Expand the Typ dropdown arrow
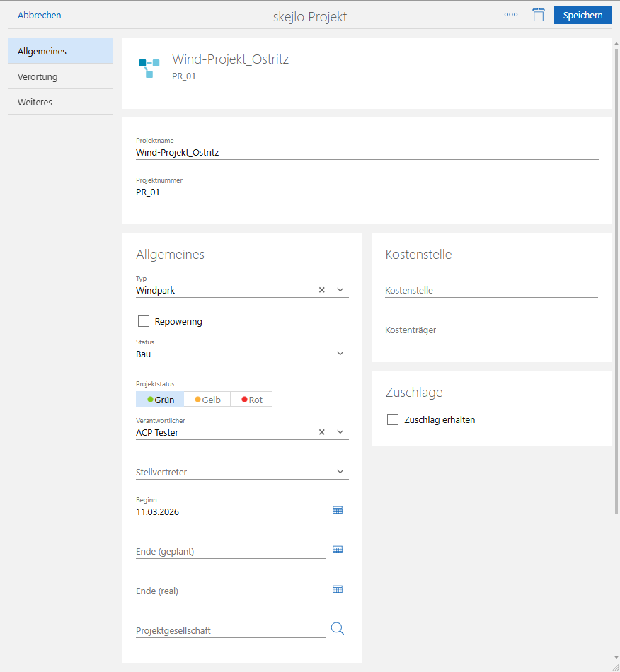This screenshot has height=672, width=620. tap(340, 290)
